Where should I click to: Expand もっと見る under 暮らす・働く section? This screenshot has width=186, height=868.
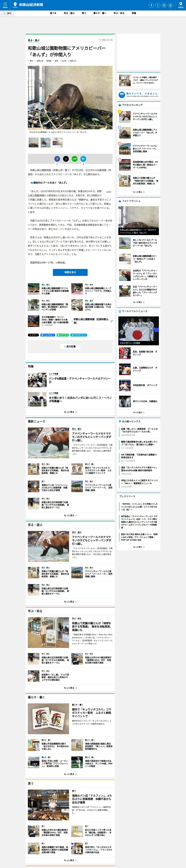(x=70, y=774)
